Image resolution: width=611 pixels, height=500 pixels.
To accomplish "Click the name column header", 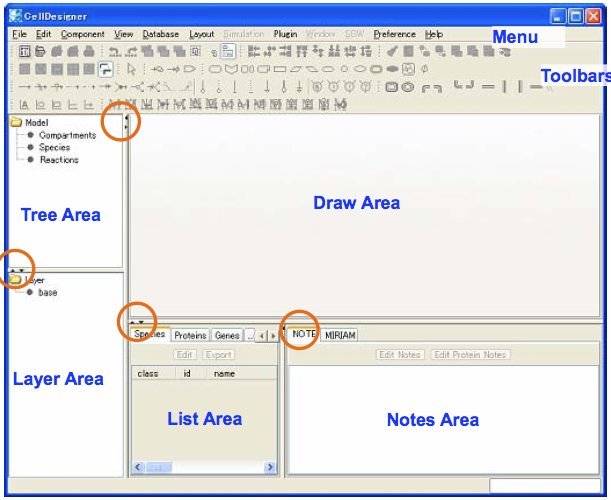I will (240, 373).
